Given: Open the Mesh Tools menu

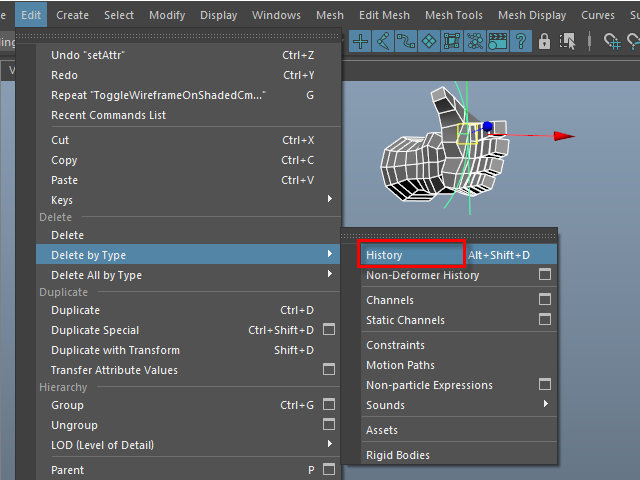Looking at the screenshot, I should click(x=453, y=15).
